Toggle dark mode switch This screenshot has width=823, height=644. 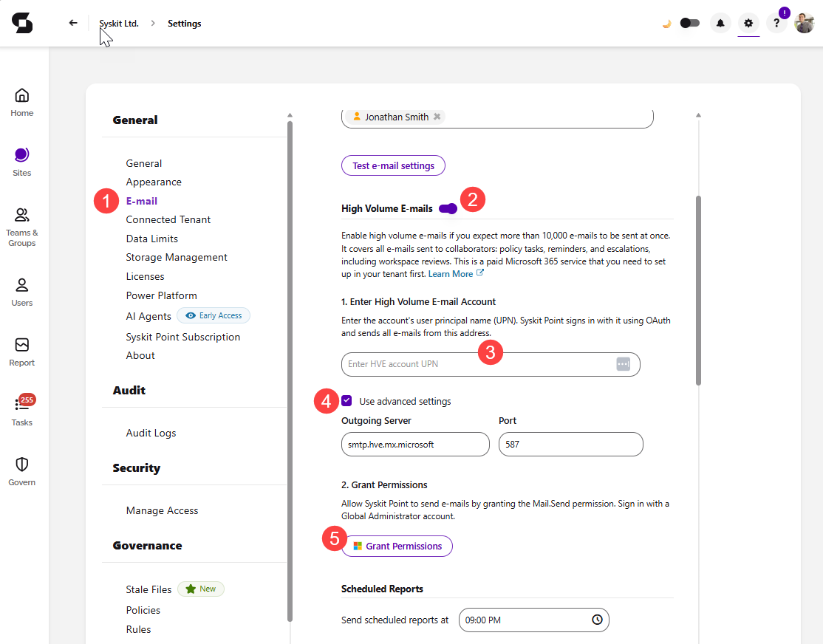coord(690,23)
